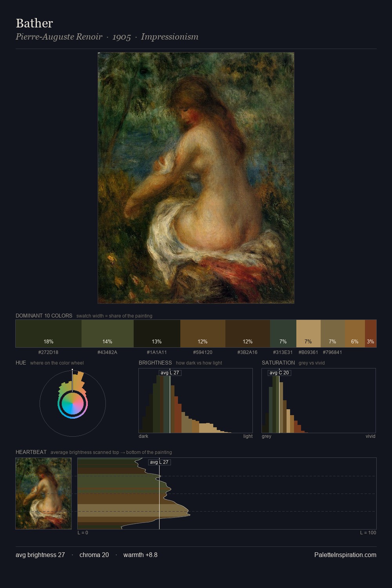Click the BRIGHTNESS section heading
The height and width of the screenshot is (588, 392).
coord(155,363)
